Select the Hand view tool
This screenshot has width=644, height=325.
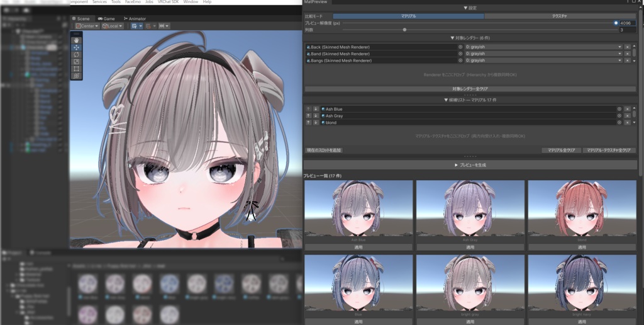(76, 40)
